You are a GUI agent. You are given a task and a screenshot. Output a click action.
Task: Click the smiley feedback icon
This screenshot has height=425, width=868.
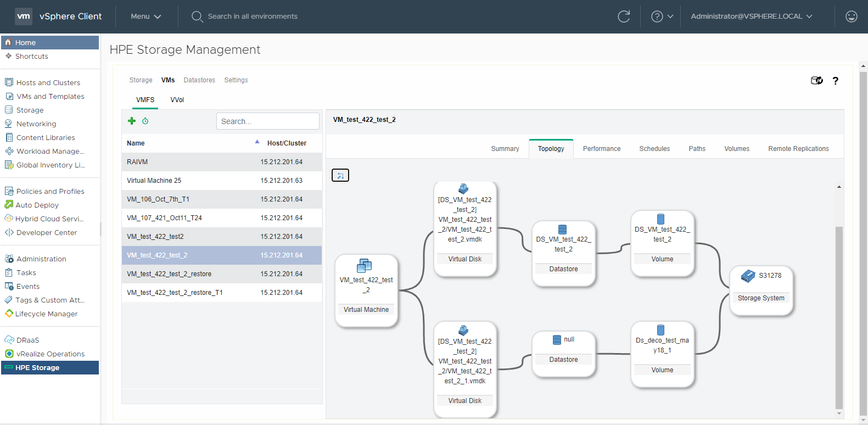pos(851,16)
